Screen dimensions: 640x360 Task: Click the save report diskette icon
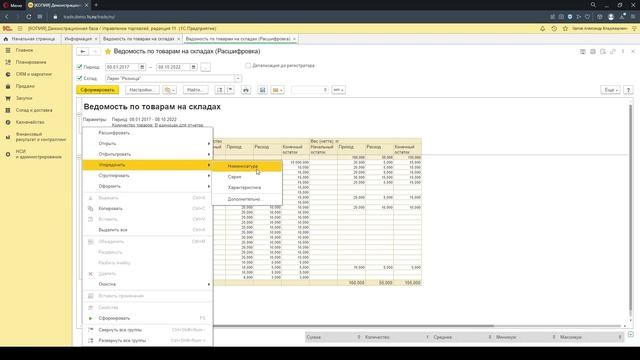262,90
